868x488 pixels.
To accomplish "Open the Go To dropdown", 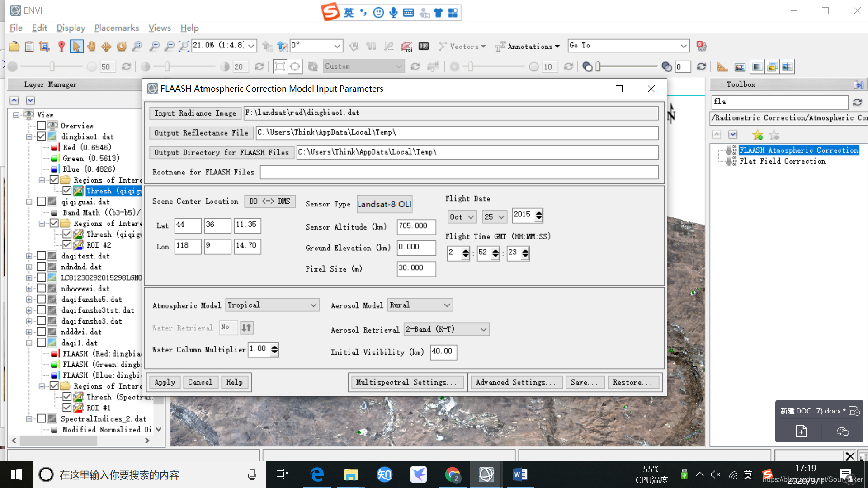I will [684, 46].
